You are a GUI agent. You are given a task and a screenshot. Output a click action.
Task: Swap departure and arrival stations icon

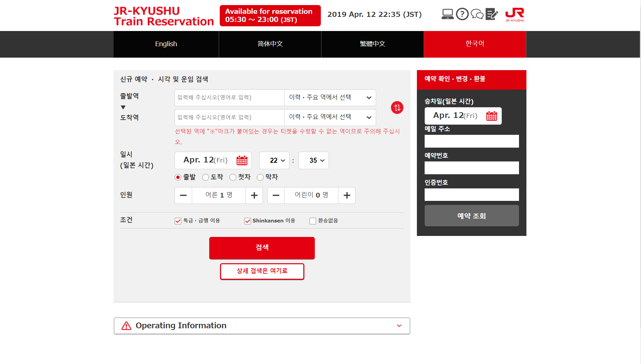[397, 108]
